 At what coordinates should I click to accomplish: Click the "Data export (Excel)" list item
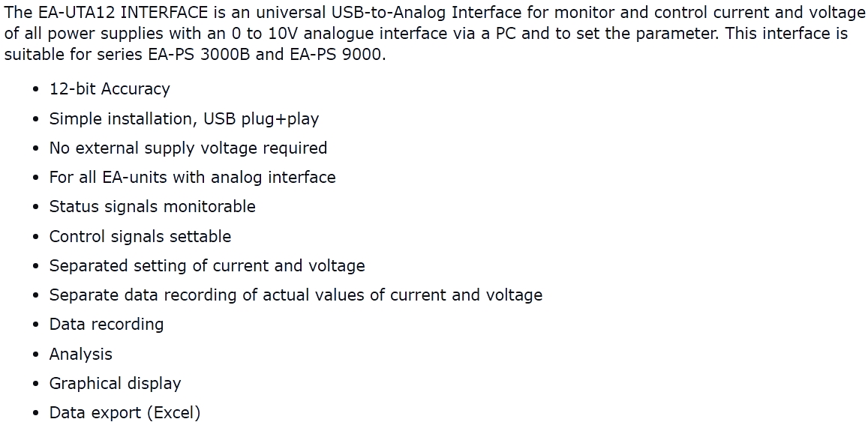tap(125, 413)
